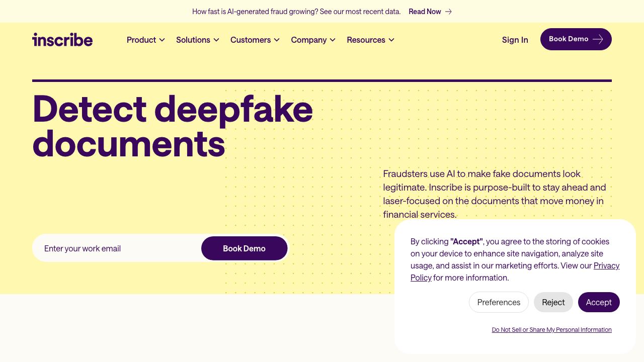Open cookie Preferences
The image size is (644, 362).
pyautogui.click(x=499, y=302)
